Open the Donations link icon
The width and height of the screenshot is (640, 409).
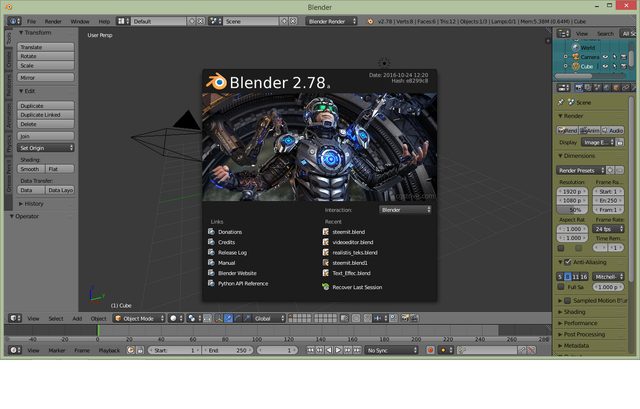[211, 232]
